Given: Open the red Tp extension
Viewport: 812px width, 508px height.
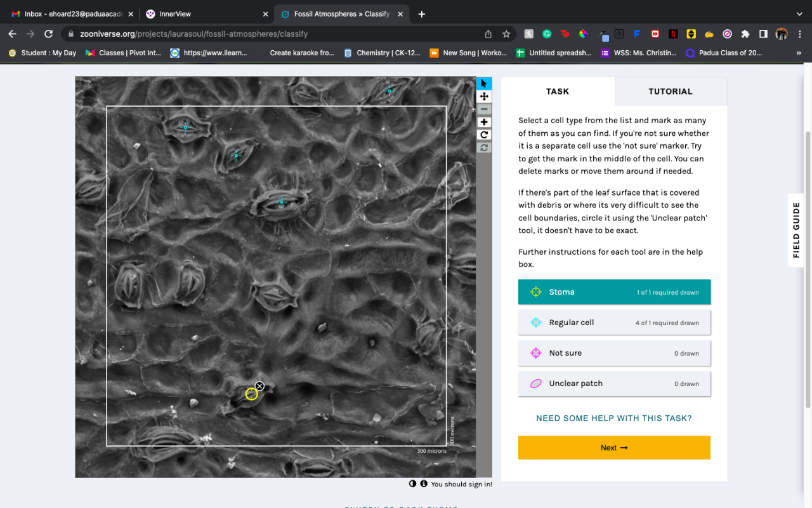Looking at the screenshot, I should pos(565,34).
